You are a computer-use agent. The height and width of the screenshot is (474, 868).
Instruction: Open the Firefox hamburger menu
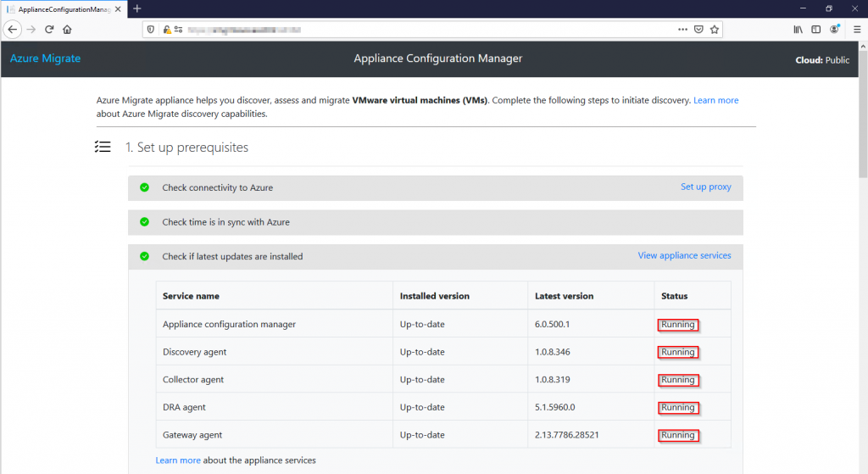tap(857, 30)
